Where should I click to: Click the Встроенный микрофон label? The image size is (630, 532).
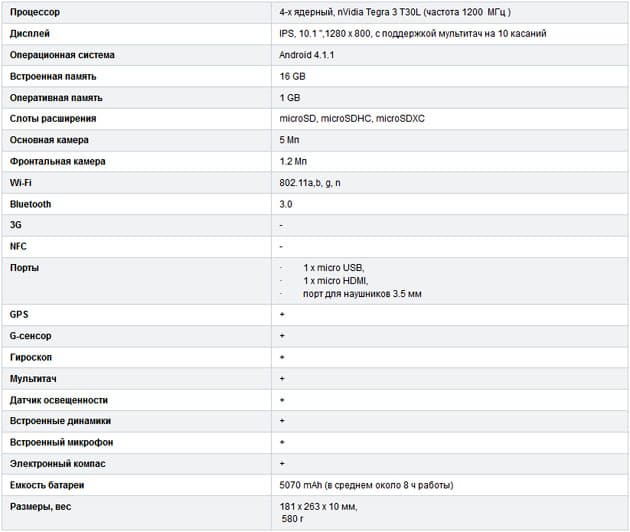[x=61, y=442]
